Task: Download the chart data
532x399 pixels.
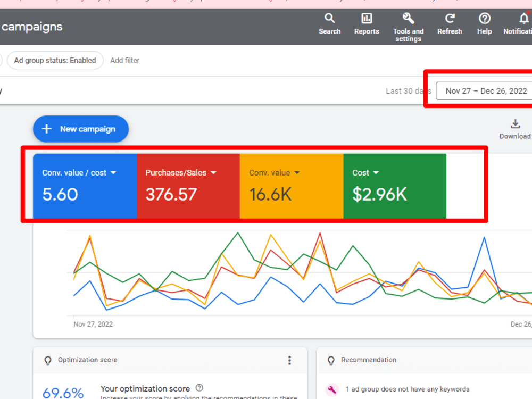Action: 515,129
